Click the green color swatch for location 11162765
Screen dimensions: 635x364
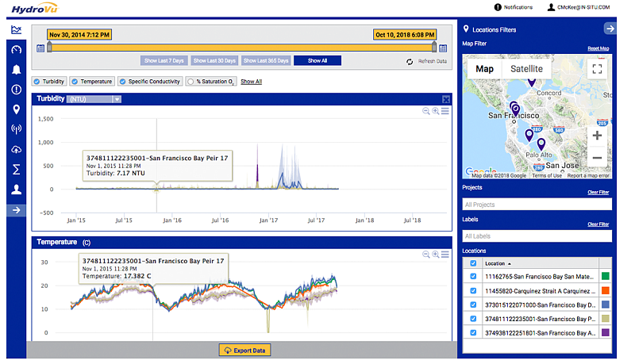[x=605, y=277]
